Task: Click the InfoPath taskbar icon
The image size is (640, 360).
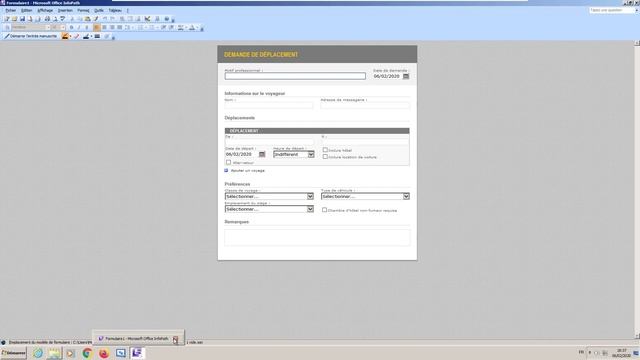Action: (137, 353)
